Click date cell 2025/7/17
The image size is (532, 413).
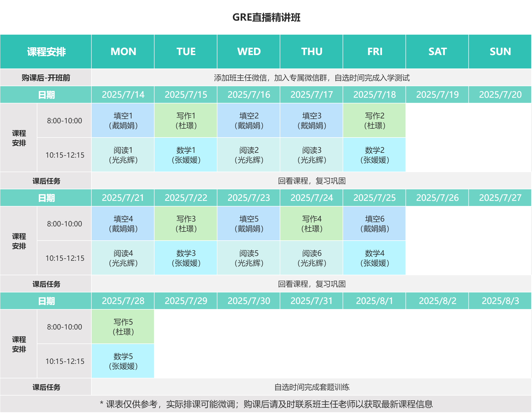pyautogui.click(x=312, y=95)
